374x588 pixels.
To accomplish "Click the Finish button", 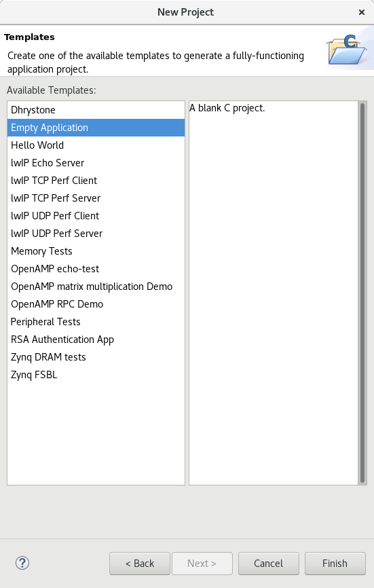I will coord(335,564).
